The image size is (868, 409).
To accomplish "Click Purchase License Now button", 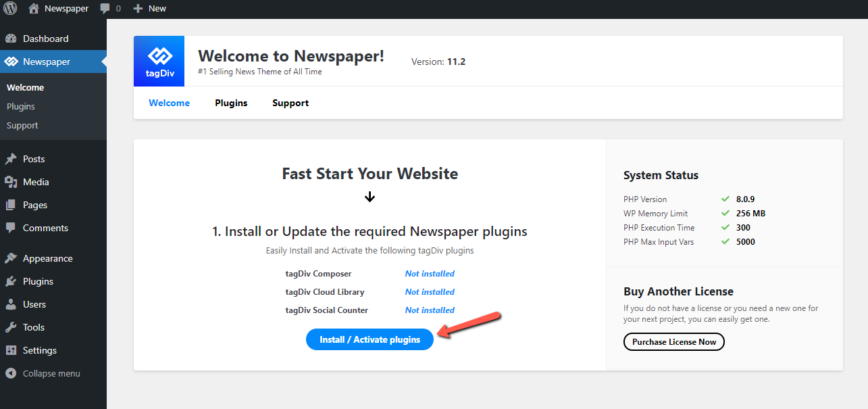I will click(674, 341).
